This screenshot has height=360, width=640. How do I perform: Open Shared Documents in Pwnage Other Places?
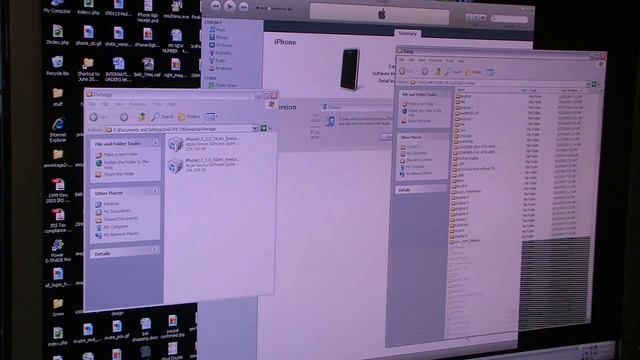tap(117, 219)
